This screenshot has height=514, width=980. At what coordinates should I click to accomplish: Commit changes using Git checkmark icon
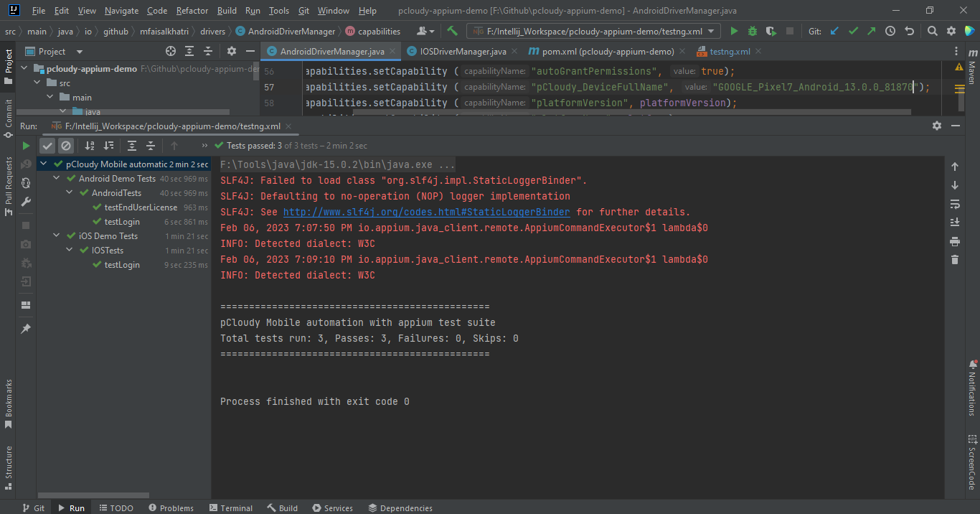tap(853, 32)
